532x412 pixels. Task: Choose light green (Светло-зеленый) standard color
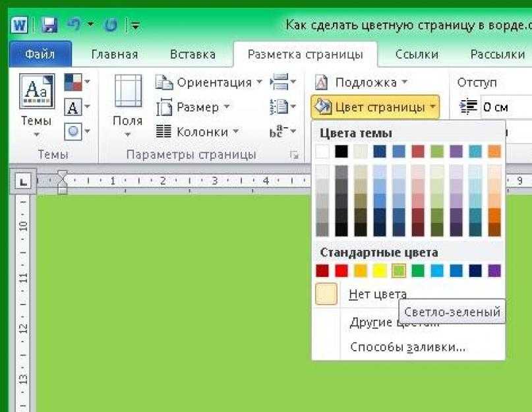coord(399,271)
